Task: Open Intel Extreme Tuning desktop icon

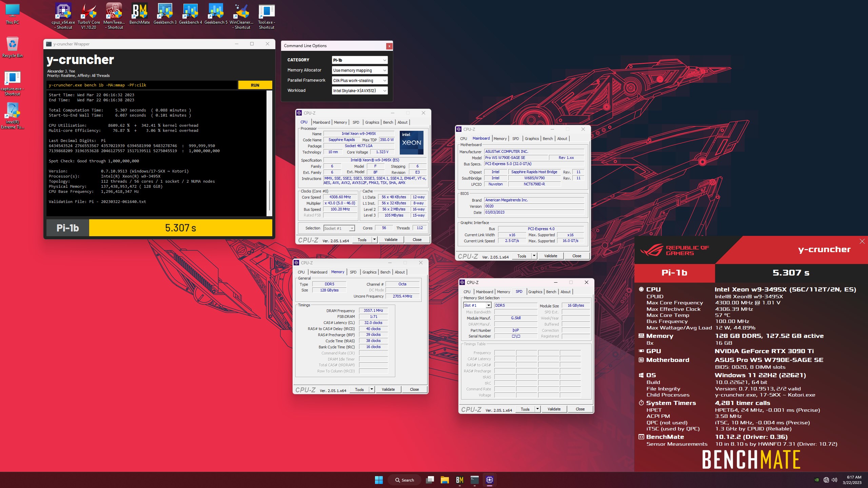Action: point(13,116)
